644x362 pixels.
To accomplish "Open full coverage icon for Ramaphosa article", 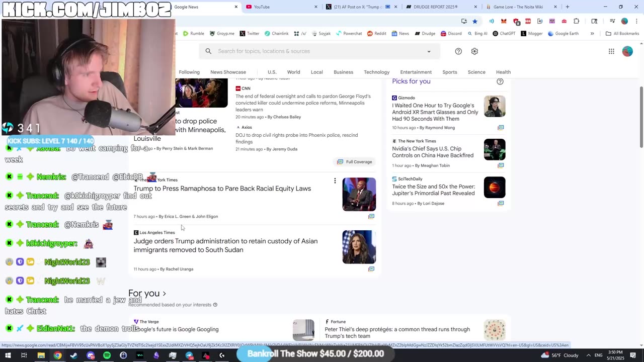I will pyautogui.click(x=371, y=216).
